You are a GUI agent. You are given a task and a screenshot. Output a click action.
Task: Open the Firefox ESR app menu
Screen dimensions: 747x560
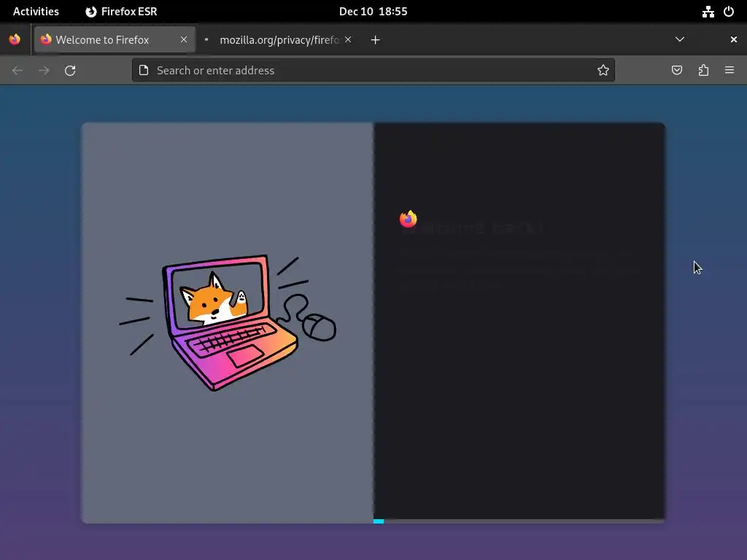click(x=121, y=12)
